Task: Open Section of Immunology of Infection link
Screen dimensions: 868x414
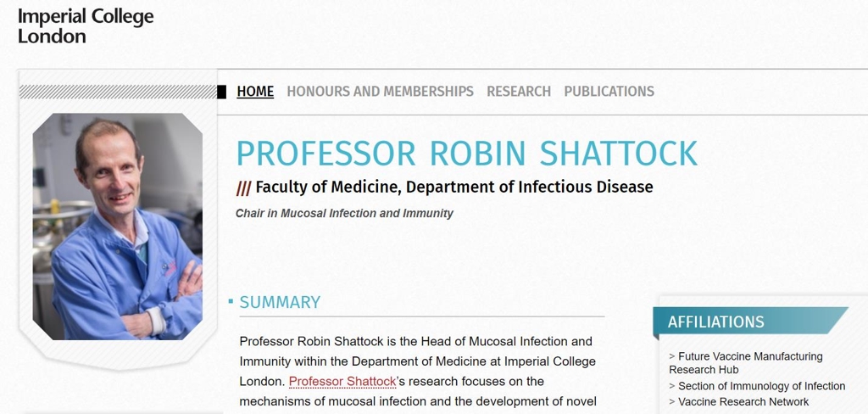Action: coord(757,386)
